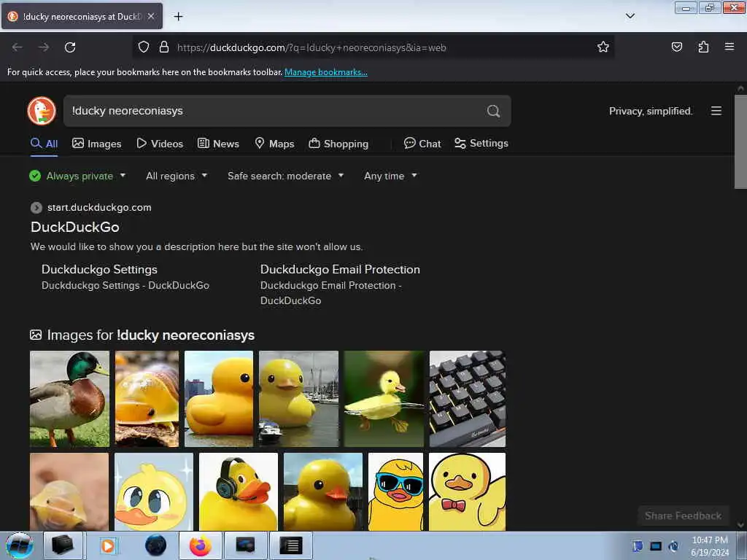The height and width of the screenshot is (560, 747).
Task: Open the List all tabs chevron
Action: click(630, 16)
